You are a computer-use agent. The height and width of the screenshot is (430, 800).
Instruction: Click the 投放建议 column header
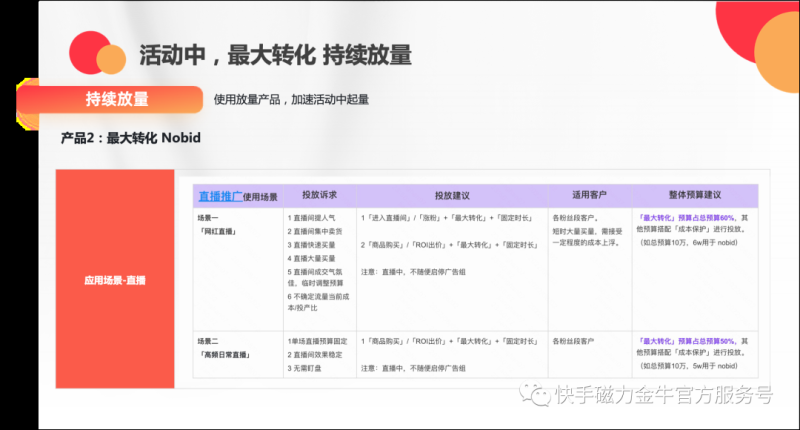coord(452,195)
